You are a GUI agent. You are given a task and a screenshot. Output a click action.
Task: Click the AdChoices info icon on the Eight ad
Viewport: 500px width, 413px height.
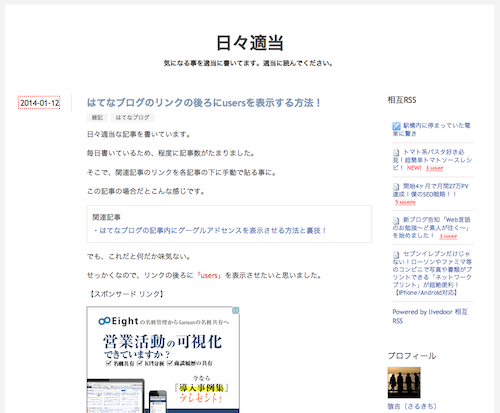[236, 311]
